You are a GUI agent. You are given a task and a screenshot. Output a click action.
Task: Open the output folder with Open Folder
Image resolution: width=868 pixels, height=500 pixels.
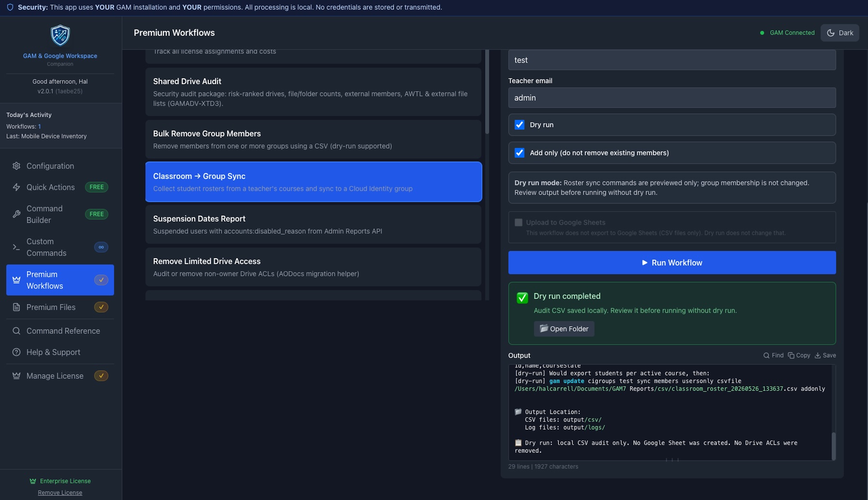click(564, 328)
